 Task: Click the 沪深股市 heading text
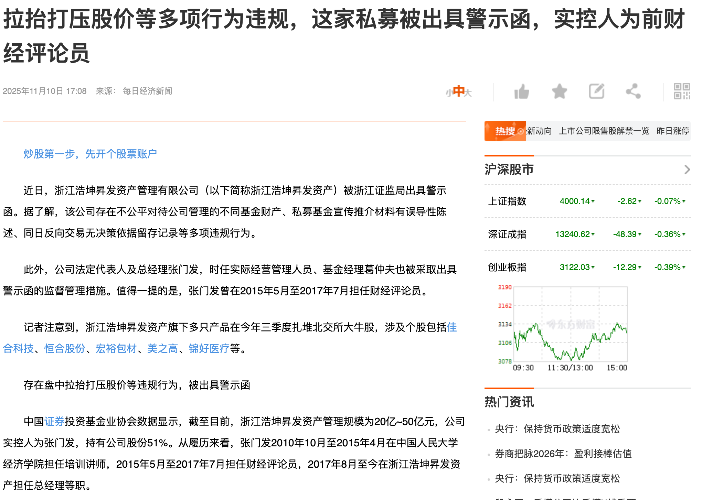509,170
